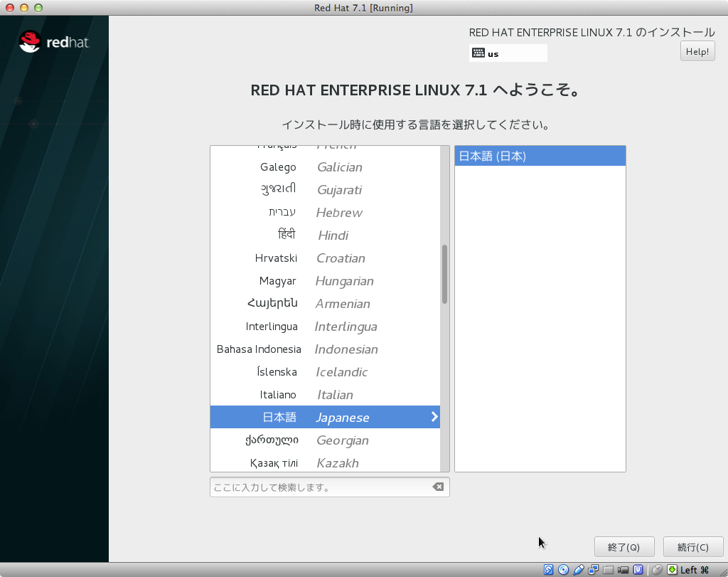Select Bahasa Indonesia language
Image resolution: width=728 pixels, height=577 pixels.
(x=325, y=349)
